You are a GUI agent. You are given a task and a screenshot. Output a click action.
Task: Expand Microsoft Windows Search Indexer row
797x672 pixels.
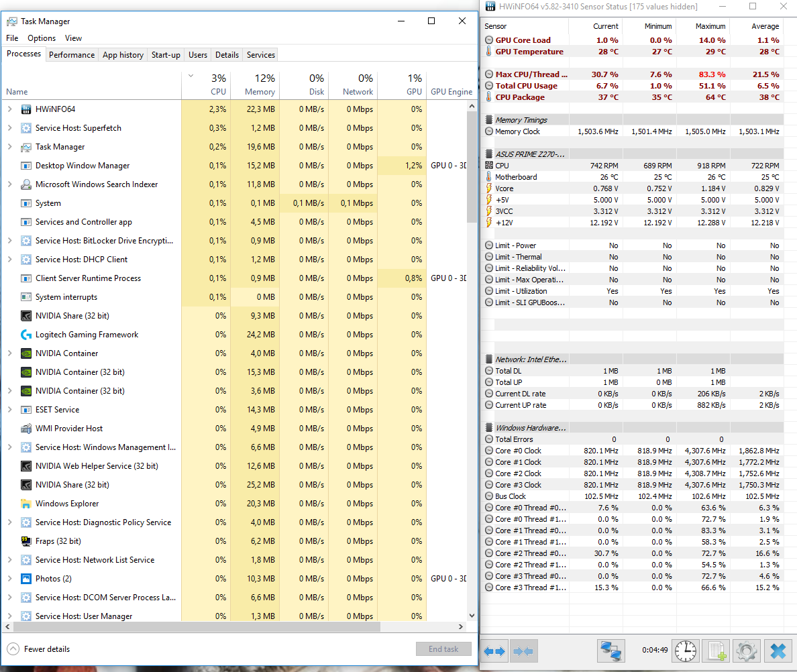(9, 184)
